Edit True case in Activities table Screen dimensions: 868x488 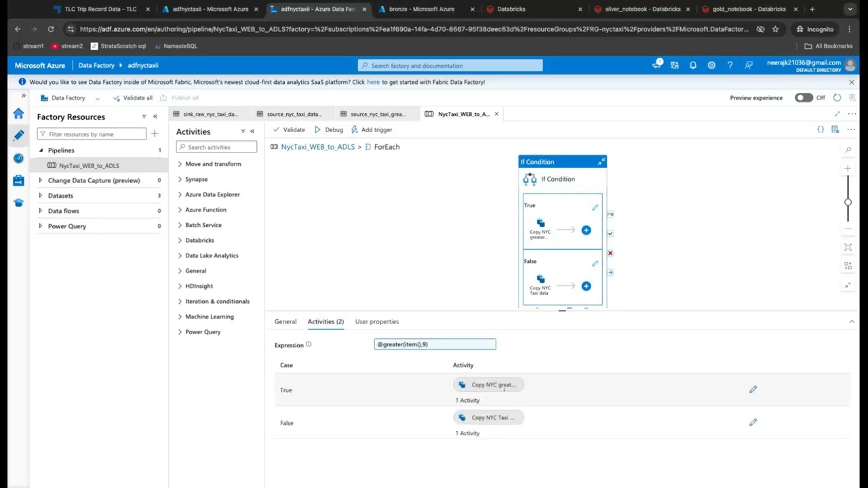753,390
